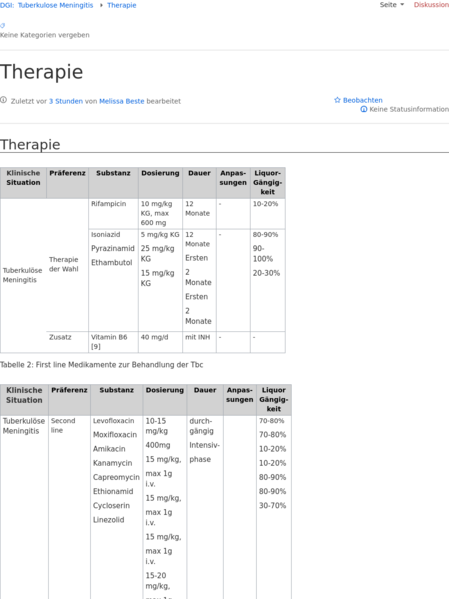The height and width of the screenshot is (599, 449).
Task: Open the '3 Stunden' revision link
Action: [x=66, y=101]
